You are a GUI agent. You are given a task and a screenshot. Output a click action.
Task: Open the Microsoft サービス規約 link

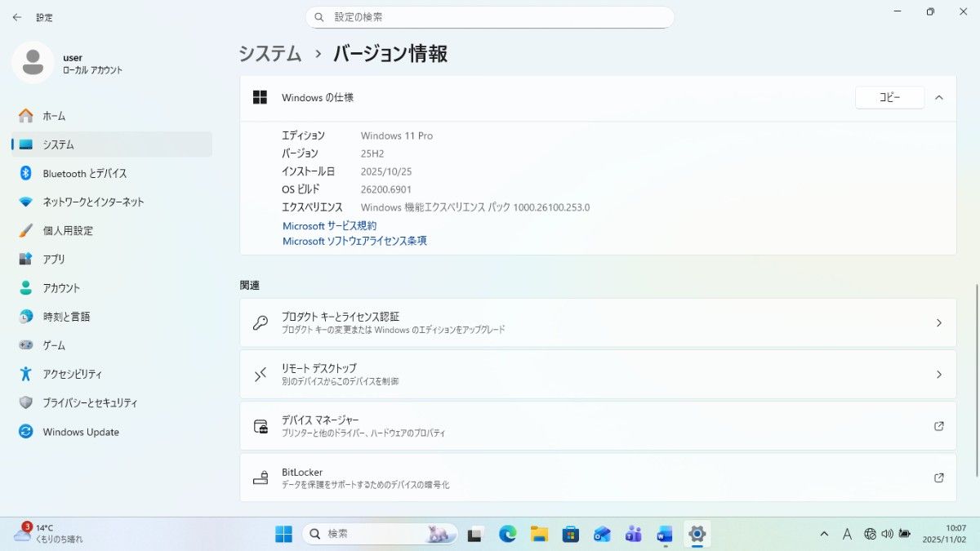click(329, 225)
